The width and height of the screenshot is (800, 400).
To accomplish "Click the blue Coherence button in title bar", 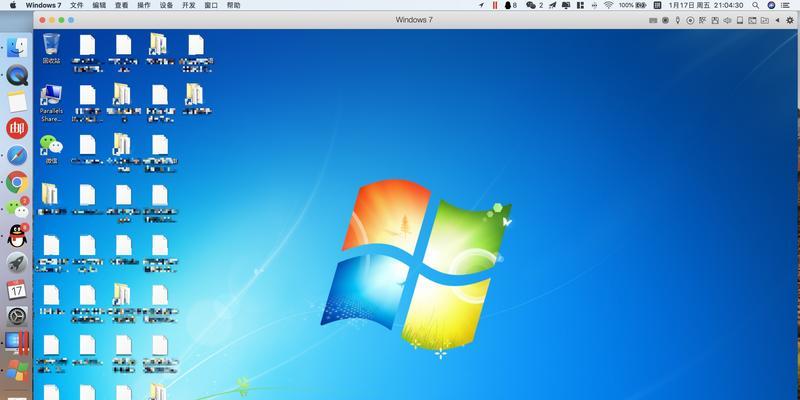I will (71, 20).
